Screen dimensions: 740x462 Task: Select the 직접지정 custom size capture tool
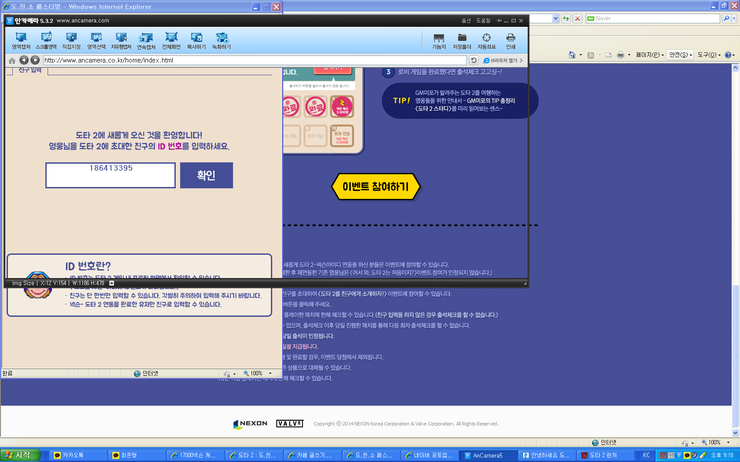(71, 41)
